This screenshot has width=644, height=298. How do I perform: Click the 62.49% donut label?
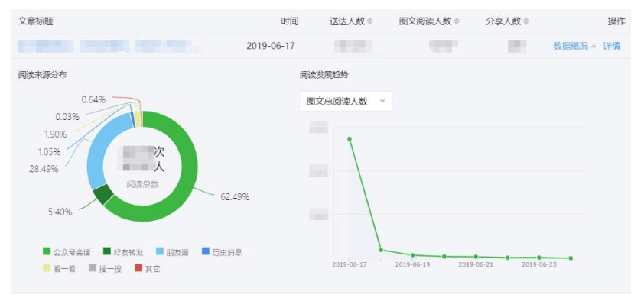tap(235, 197)
